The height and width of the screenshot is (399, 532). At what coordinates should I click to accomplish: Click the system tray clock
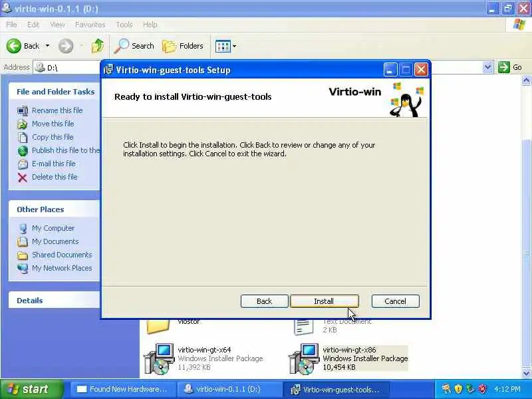point(507,389)
